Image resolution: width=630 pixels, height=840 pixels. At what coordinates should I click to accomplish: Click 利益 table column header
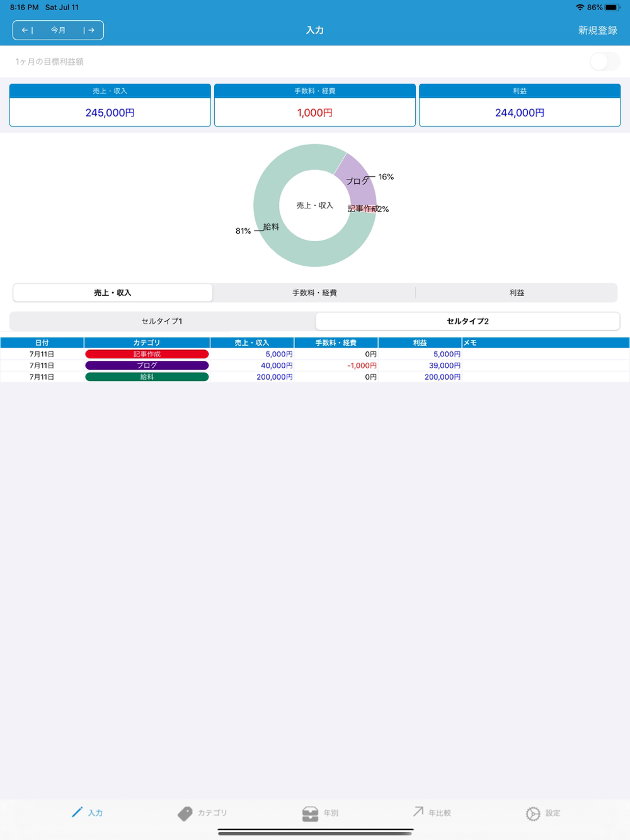[x=420, y=343]
